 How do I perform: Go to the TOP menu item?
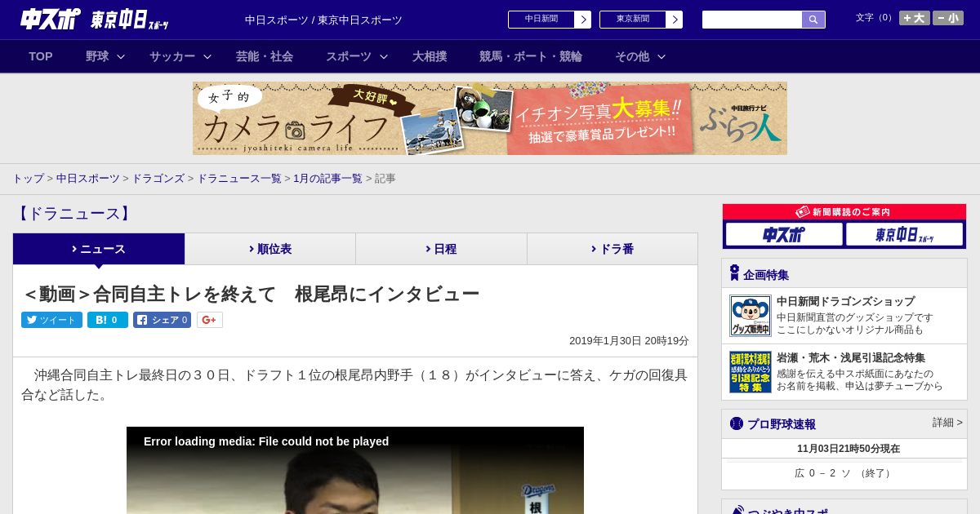pyautogui.click(x=41, y=56)
